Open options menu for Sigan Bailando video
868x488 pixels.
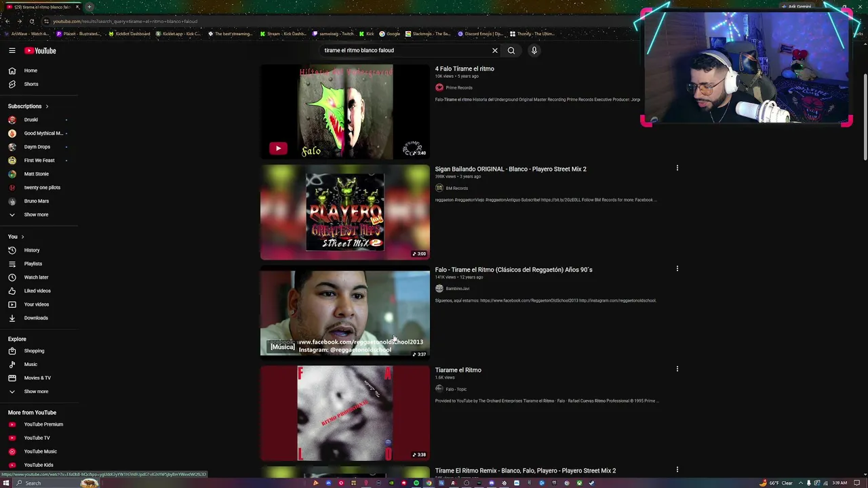coord(677,168)
